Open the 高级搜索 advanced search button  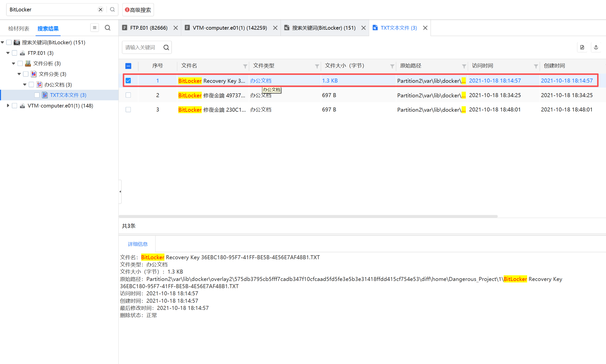138,10
